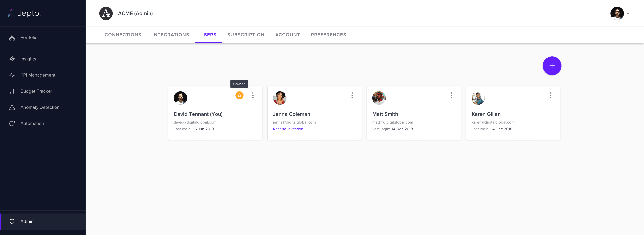This screenshot has width=644, height=235.
Task: Click the Owner star badge
Action: [x=239, y=95]
